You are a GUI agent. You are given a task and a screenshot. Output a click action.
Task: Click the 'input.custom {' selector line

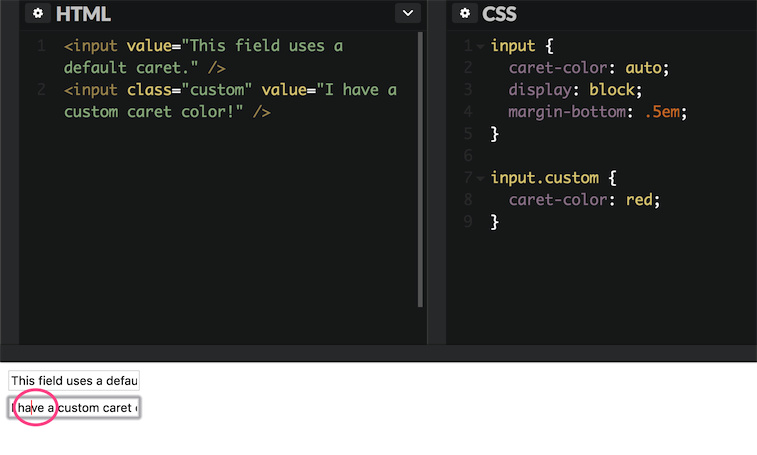[554, 178]
